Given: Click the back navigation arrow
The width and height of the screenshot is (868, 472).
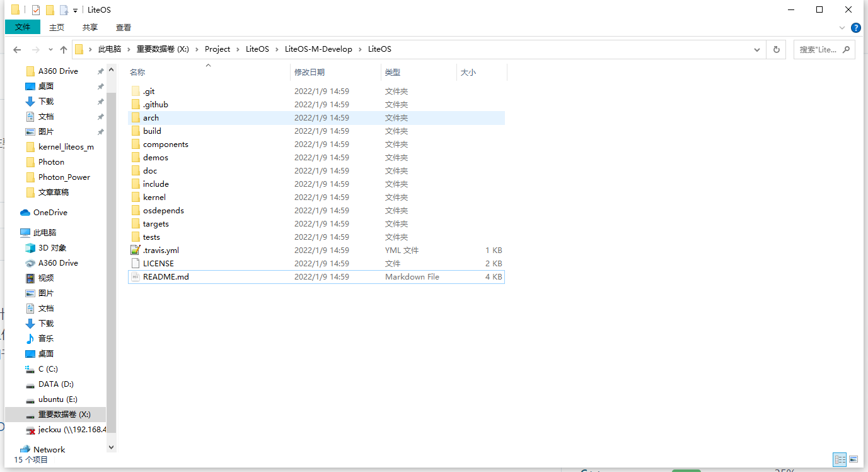Looking at the screenshot, I should [18, 49].
